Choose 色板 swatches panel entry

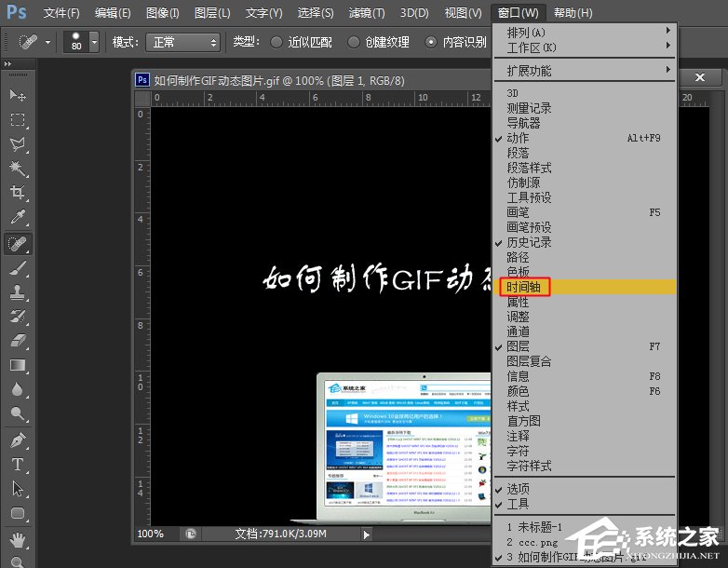click(585, 272)
